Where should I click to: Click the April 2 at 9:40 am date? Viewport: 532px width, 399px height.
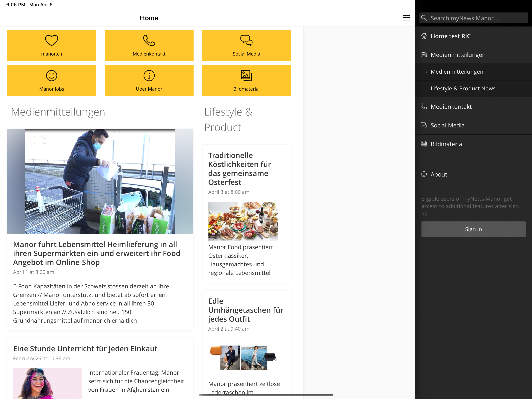coord(229,329)
